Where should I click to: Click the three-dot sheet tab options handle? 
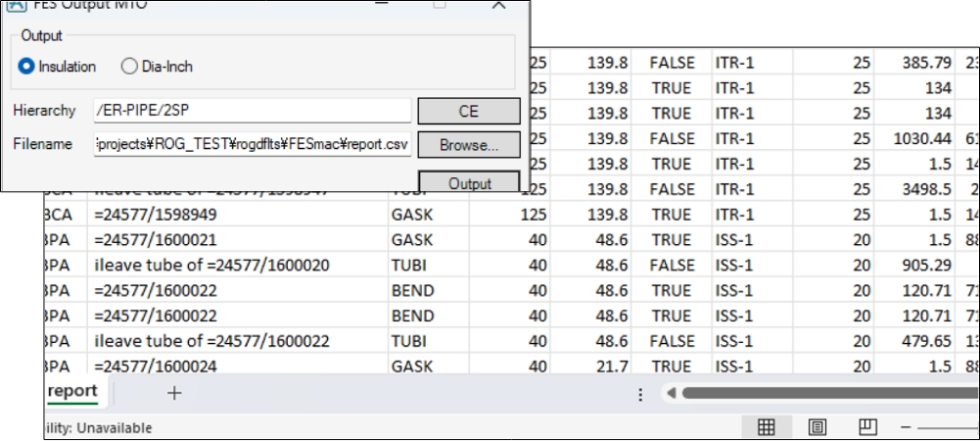point(640,394)
